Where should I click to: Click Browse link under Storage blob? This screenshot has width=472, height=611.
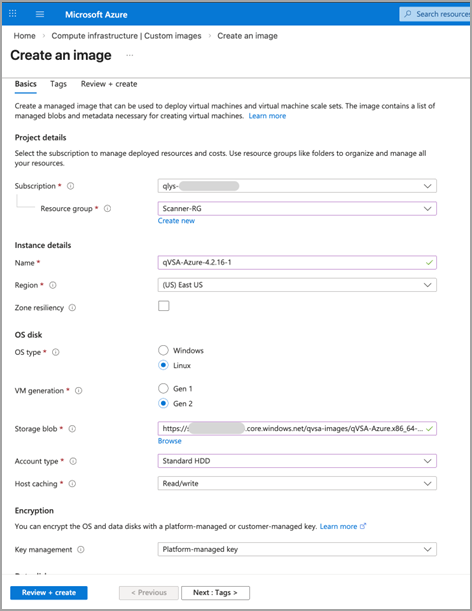coord(170,441)
